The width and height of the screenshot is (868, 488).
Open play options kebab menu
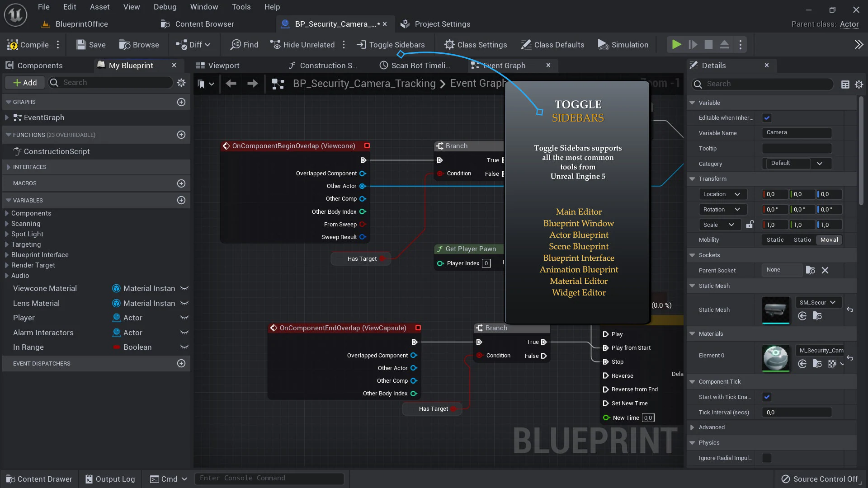tap(740, 45)
